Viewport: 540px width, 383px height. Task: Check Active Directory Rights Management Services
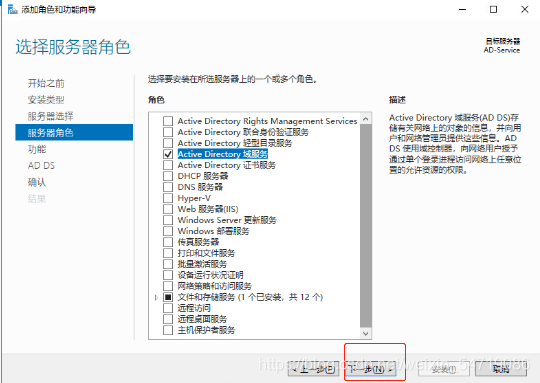click(168, 121)
